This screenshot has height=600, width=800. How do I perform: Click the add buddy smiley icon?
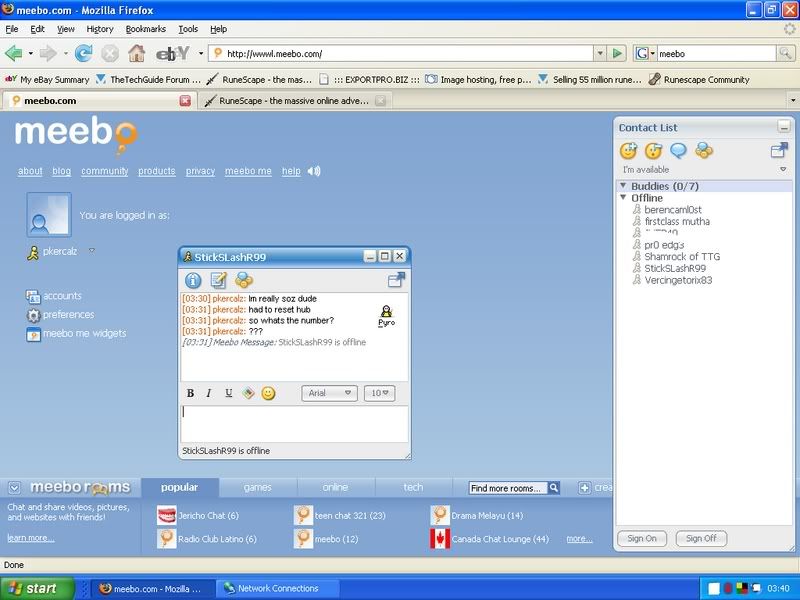628,151
